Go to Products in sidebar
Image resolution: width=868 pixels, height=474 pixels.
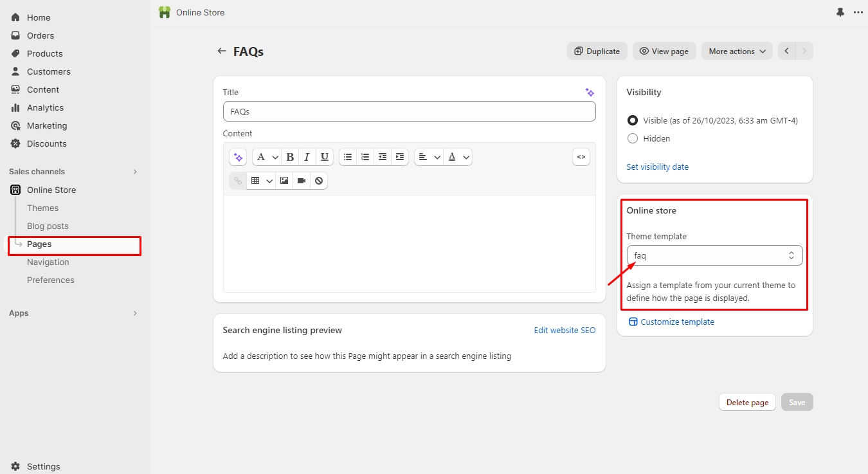(44, 53)
